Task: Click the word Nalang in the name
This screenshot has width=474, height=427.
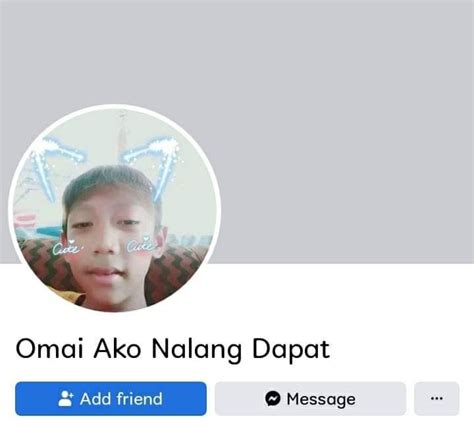Action: 197,350
